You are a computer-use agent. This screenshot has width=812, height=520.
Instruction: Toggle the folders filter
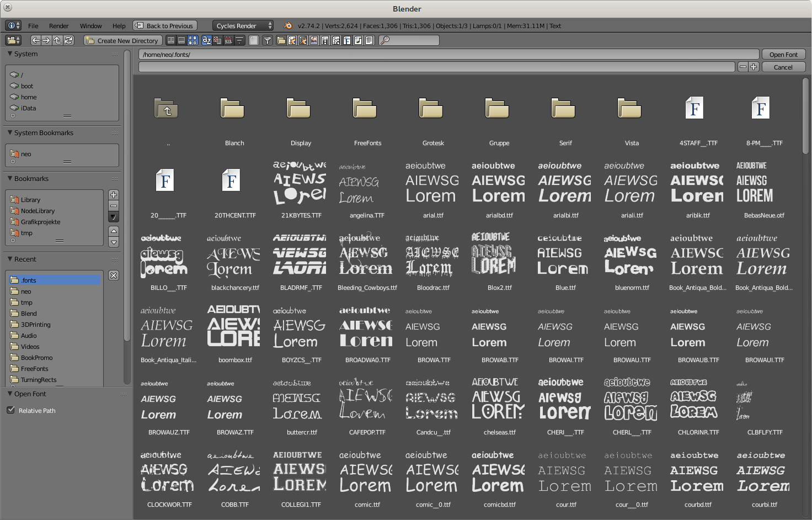tap(281, 40)
